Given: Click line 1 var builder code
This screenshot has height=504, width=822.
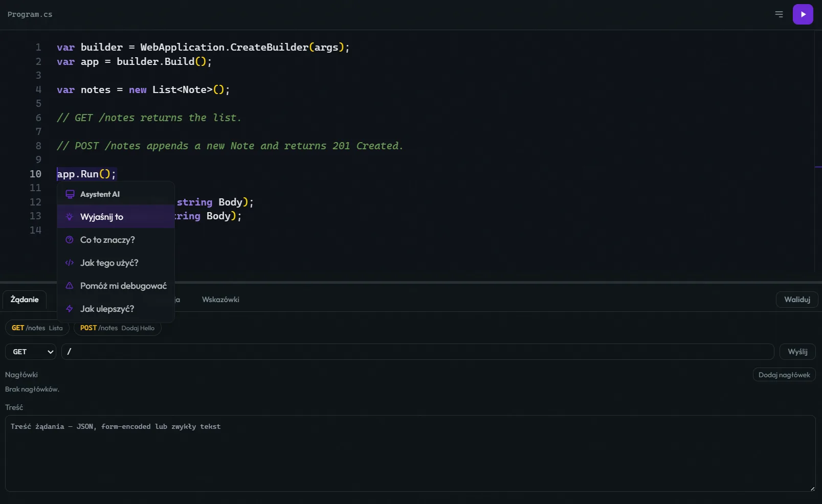Looking at the screenshot, I should 203,48.
